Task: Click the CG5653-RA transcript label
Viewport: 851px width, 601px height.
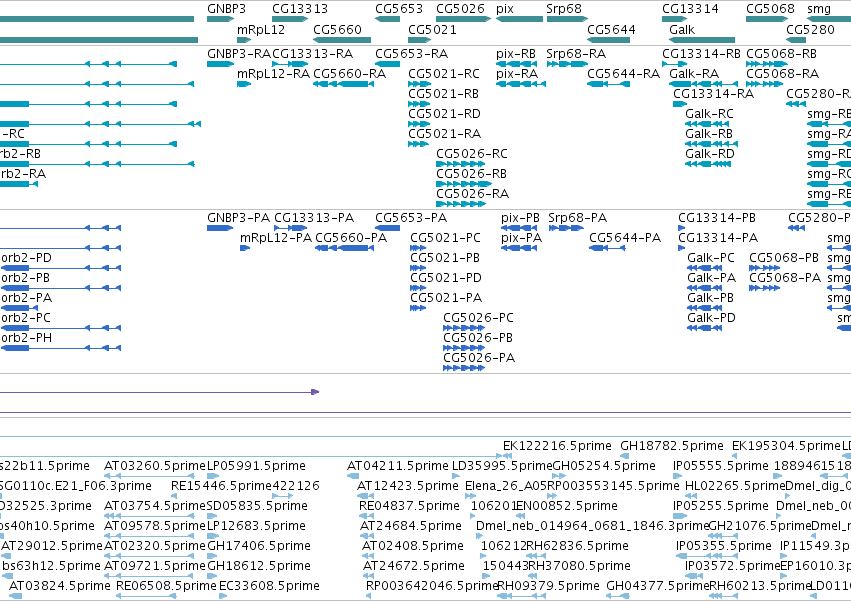Action: pyautogui.click(x=411, y=54)
